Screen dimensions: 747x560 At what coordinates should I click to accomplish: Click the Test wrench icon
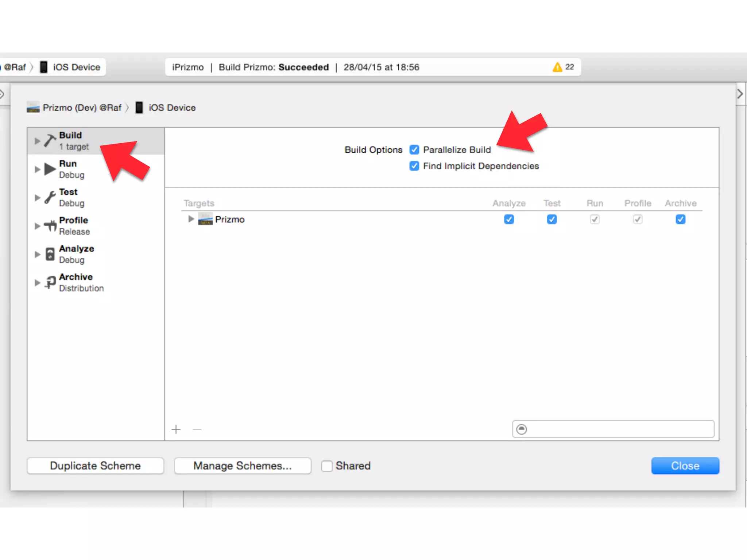pyautogui.click(x=50, y=197)
